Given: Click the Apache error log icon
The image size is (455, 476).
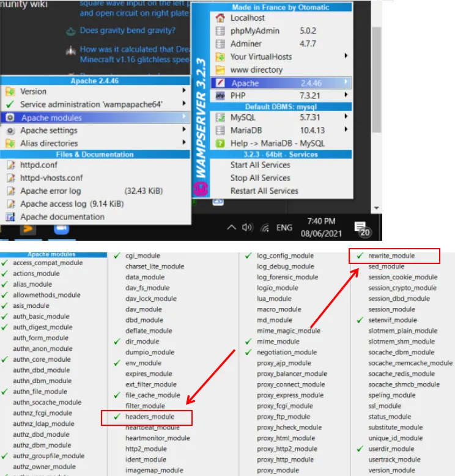Looking at the screenshot, I should coord(11,191).
